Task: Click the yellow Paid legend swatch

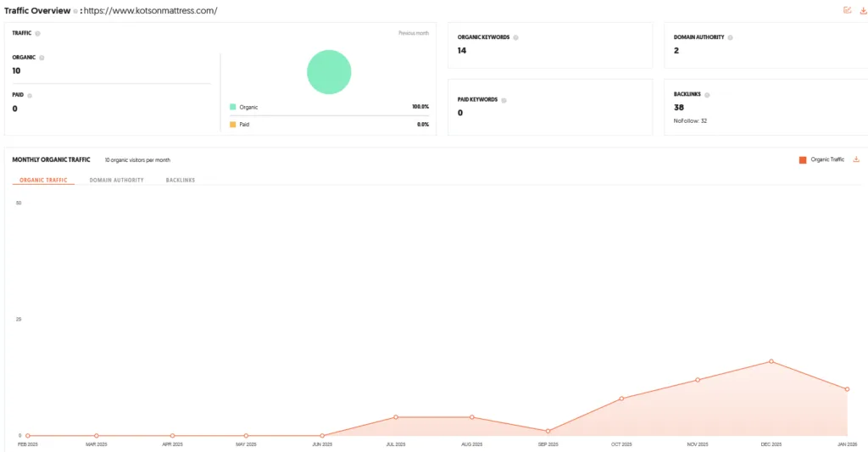Action: click(232, 125)
